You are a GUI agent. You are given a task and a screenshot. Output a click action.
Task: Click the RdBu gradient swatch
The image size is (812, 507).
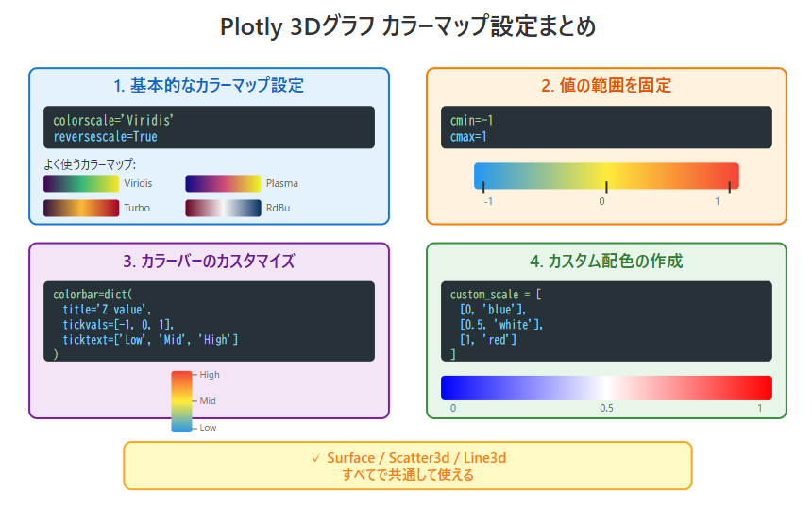(223, 208)
